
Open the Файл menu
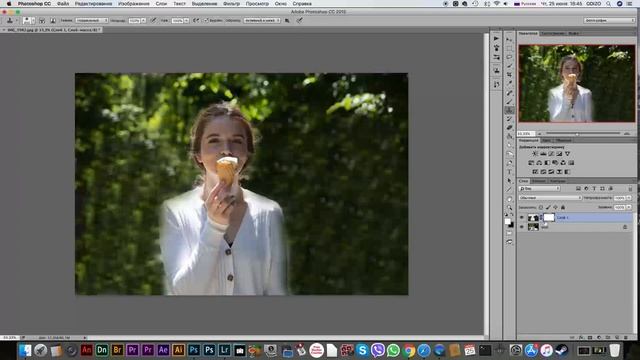click(63, 4)
